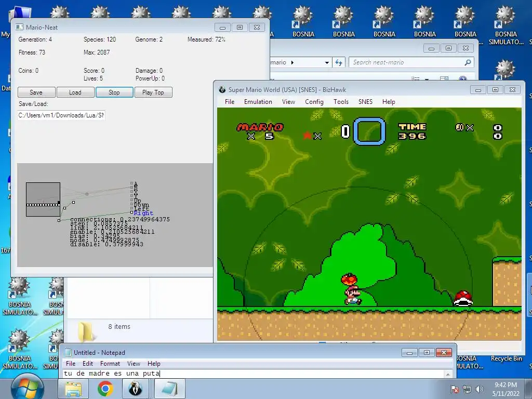The image size is (532, 399).
Task: Focus the Save/Load file path field
Action: (61, 115)
